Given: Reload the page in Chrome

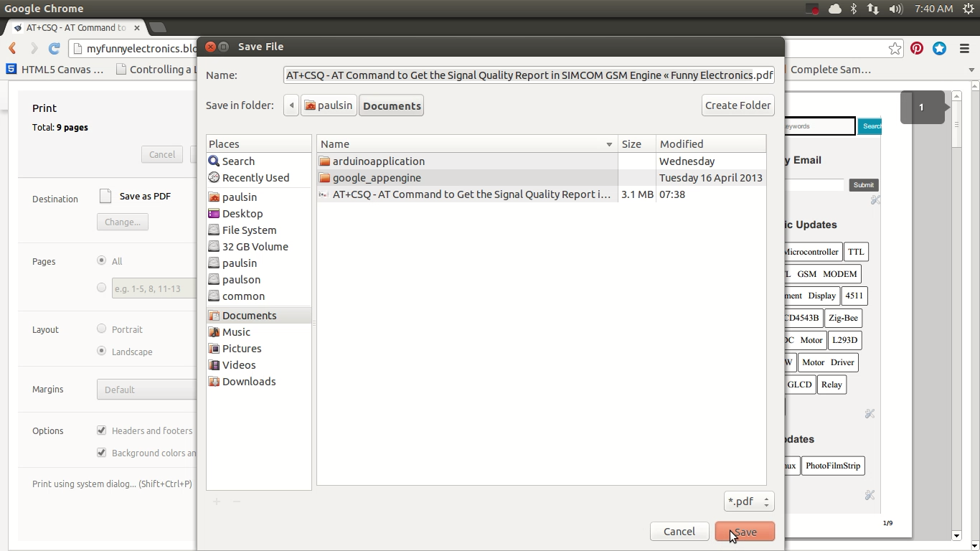Looking at the screenshot, I should 54,49.
